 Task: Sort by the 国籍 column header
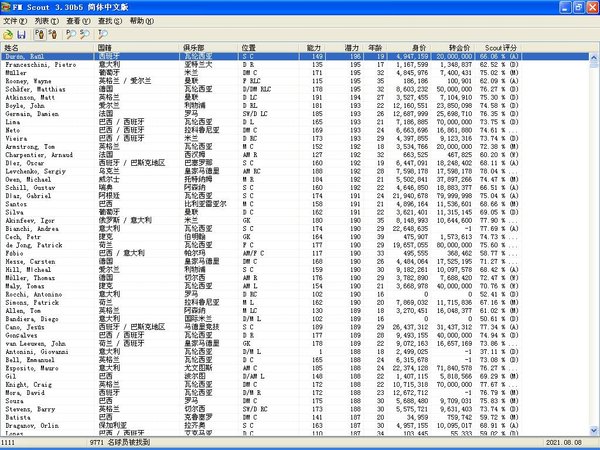[137, 47]
